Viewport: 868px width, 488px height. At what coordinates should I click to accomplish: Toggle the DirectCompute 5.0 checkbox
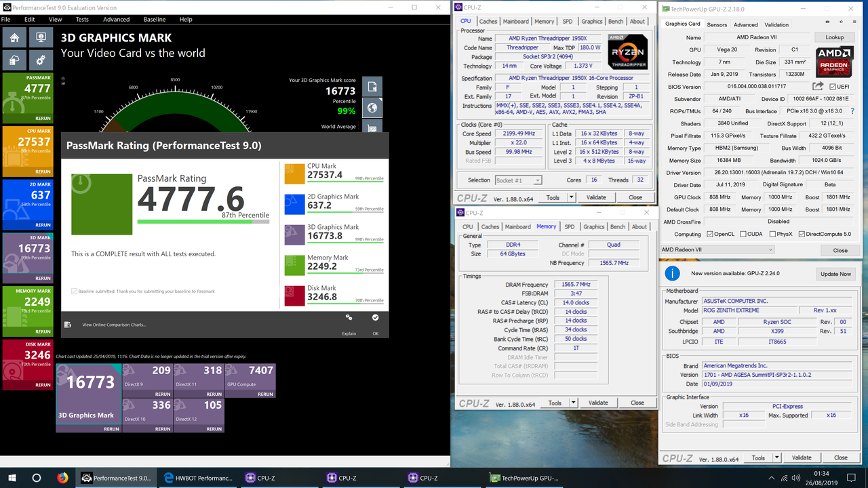(x=802, y=235)
